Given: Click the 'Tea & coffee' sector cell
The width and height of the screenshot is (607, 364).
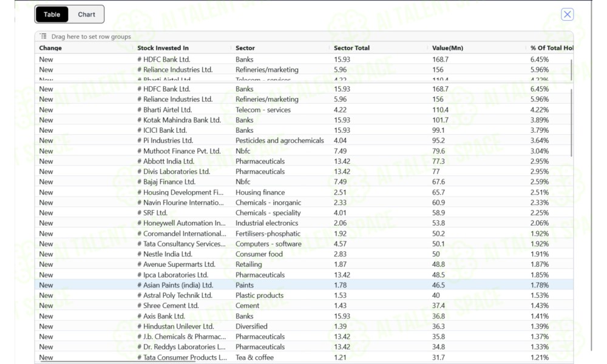Looking at the screenshot, I should tap(254, 357).
